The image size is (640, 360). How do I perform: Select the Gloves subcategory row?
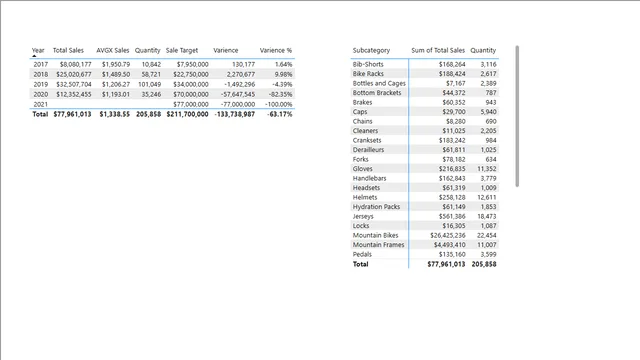(x=424, y=169)
